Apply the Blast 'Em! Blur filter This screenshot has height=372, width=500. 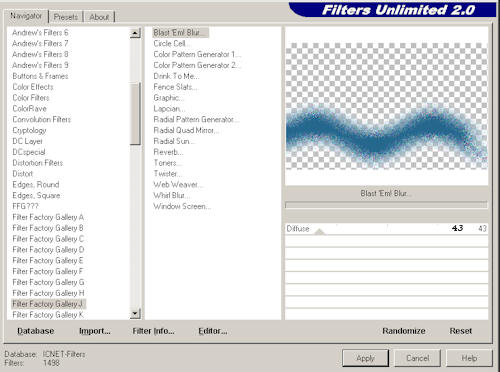[365, 358]
